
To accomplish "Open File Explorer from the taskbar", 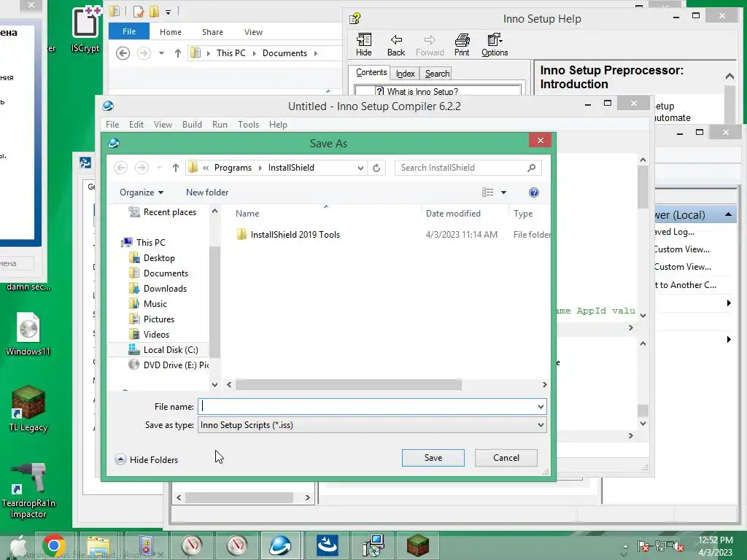I will point(98,545).
